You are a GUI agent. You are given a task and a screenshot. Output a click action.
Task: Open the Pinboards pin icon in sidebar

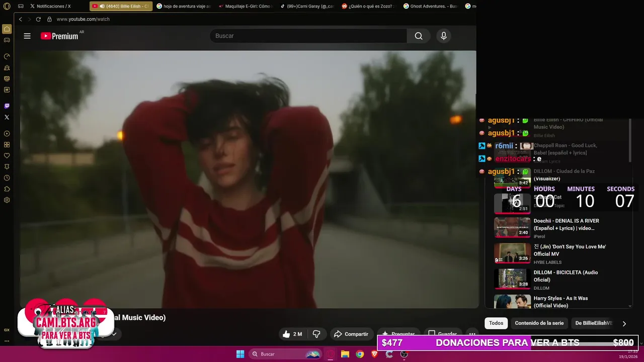tap(7, 167)
